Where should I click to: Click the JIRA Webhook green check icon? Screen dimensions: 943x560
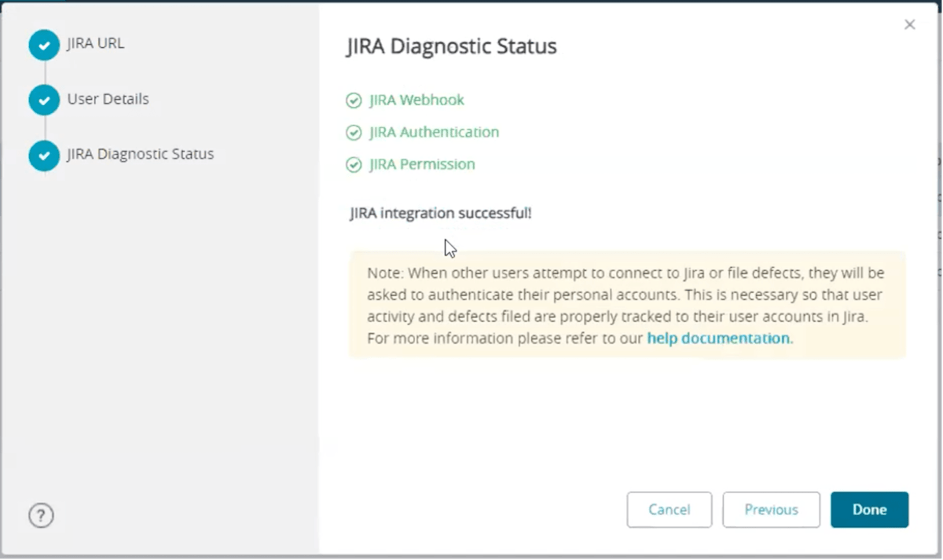354,101
